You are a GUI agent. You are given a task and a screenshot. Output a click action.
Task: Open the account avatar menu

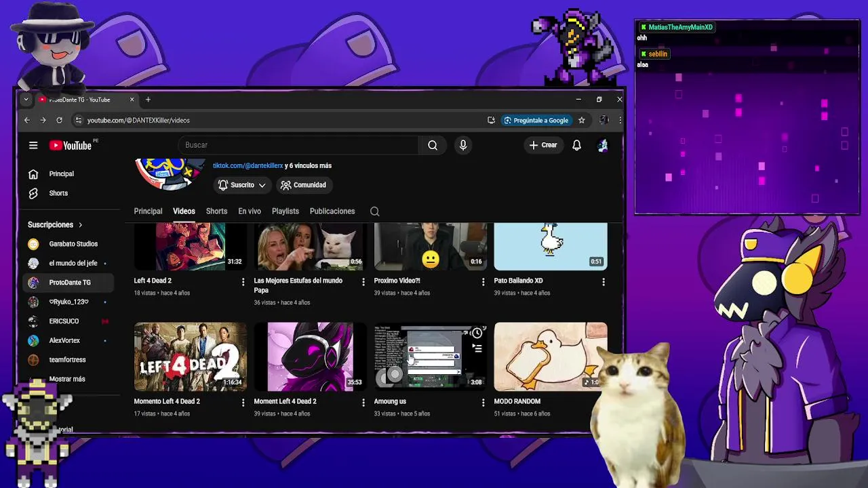tap(602, 145)
